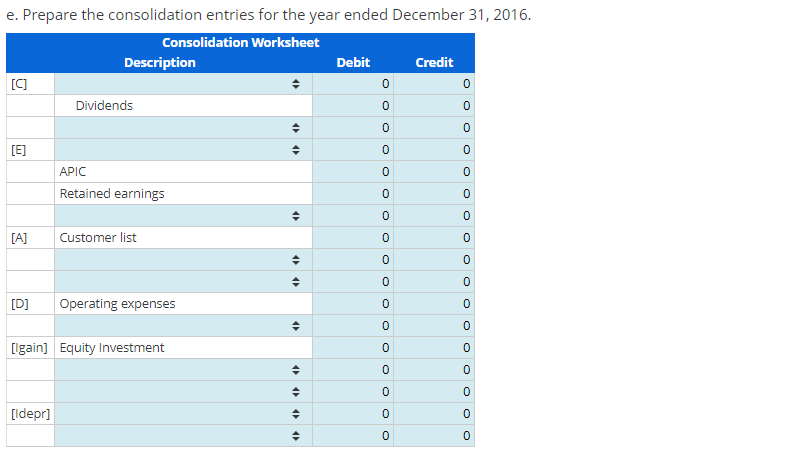788x474 pixels.
Task: Open the dropdown below Operating expenses
Action: pyautogui.click(x=183, y=326)
